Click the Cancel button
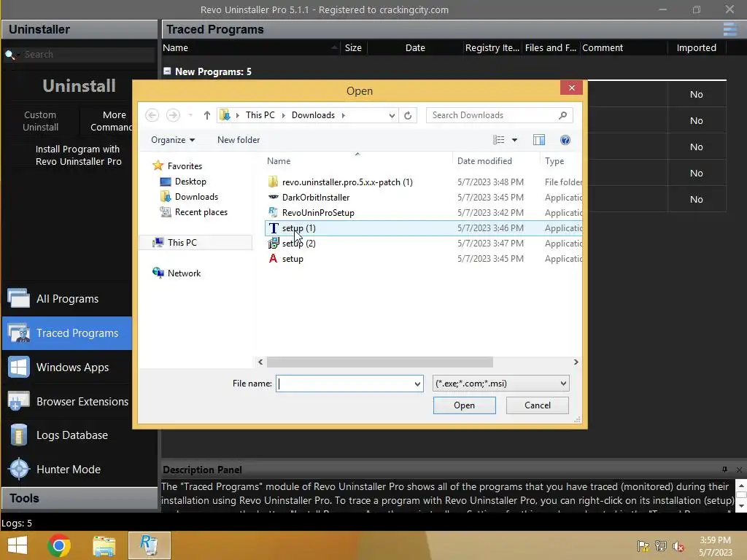The image size is (747, 560). coord(538,405)
